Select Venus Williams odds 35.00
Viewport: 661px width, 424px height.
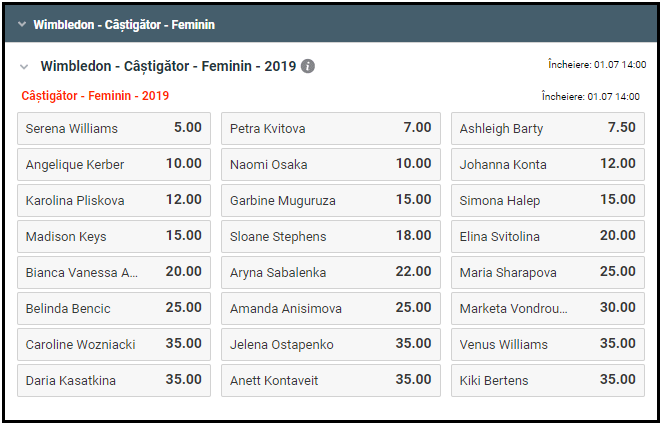coord(547,344)
